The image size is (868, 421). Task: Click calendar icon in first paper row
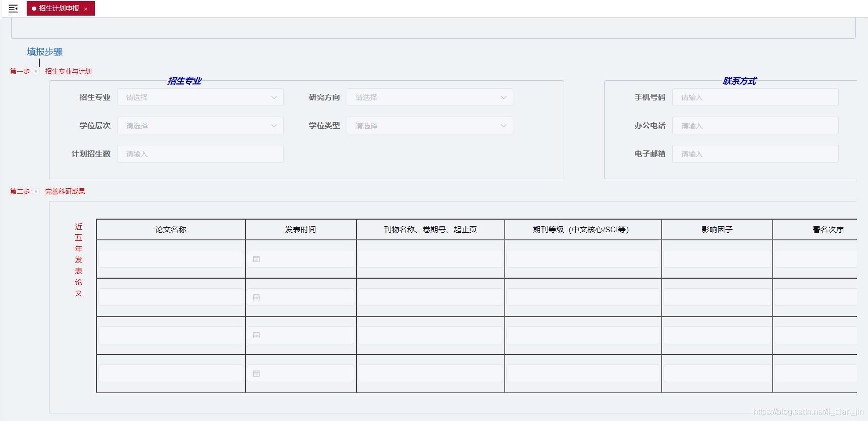(x=256, y=259)
